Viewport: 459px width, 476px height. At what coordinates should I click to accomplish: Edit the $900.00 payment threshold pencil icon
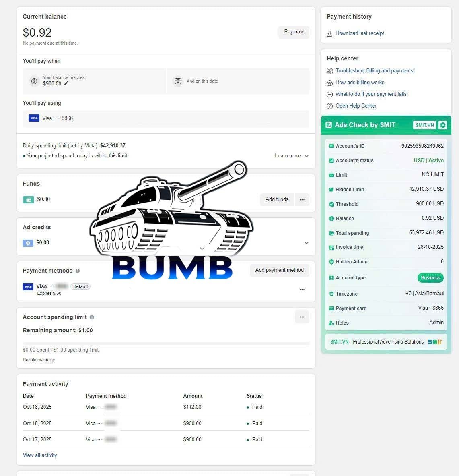pos(66,83)
